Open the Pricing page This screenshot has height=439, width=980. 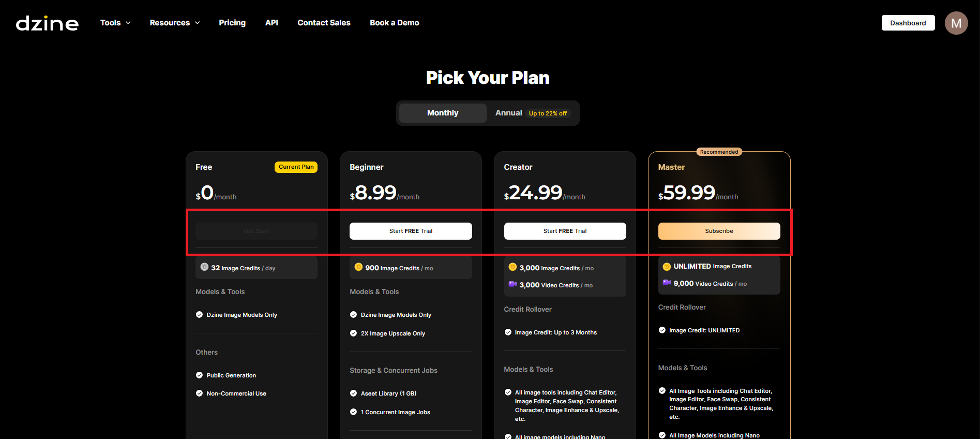click(232, 23)
